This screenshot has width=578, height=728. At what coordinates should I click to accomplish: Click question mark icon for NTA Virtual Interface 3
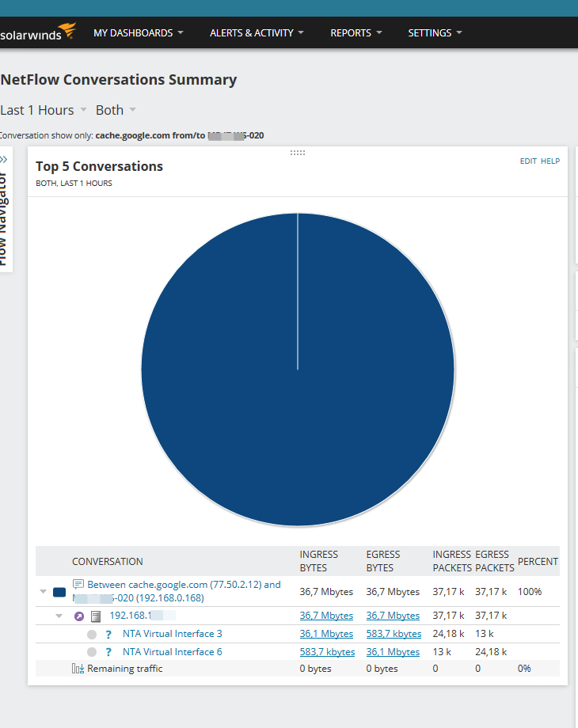[x=108, y=634]
